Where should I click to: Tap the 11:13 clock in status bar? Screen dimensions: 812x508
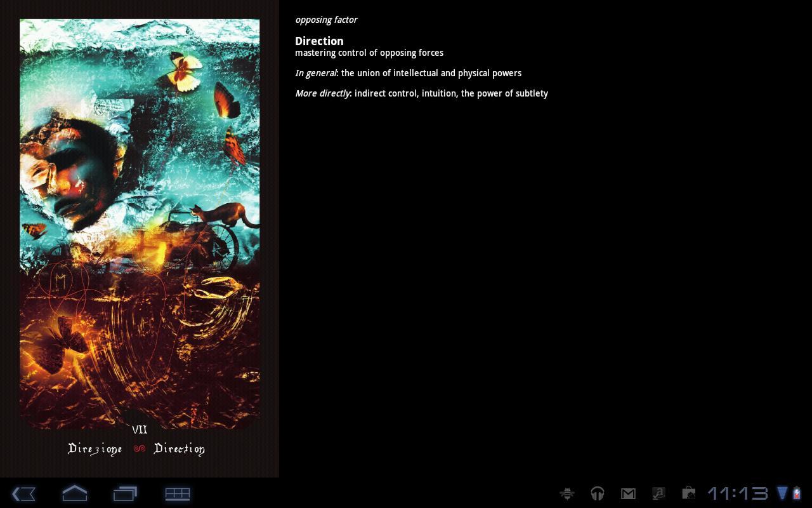[737, 493]
